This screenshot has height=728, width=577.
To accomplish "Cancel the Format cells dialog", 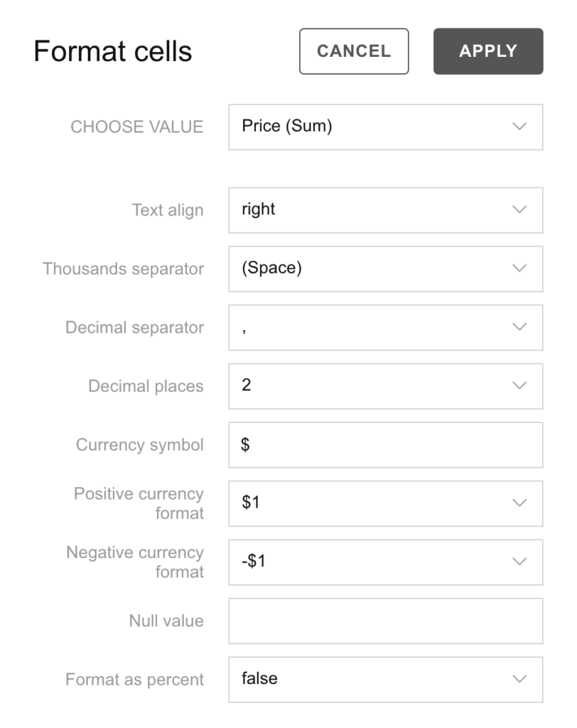I will pos(353,50).
